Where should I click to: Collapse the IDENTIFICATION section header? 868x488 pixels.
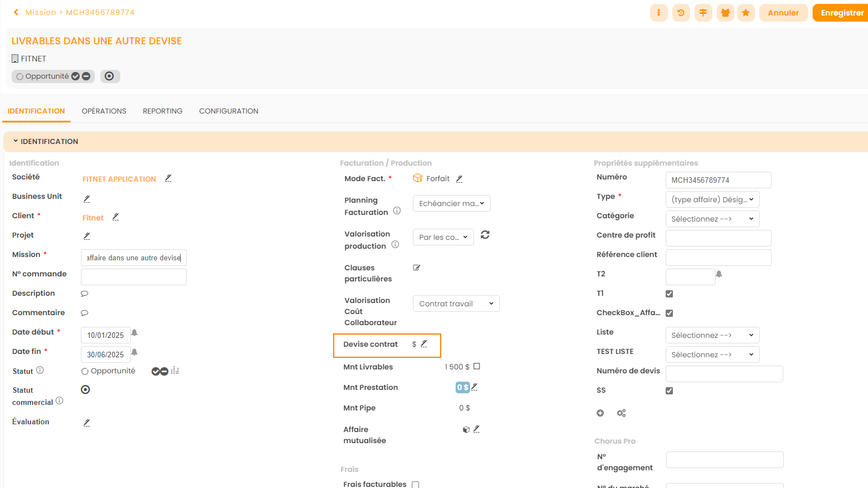(x=45, y=142)
